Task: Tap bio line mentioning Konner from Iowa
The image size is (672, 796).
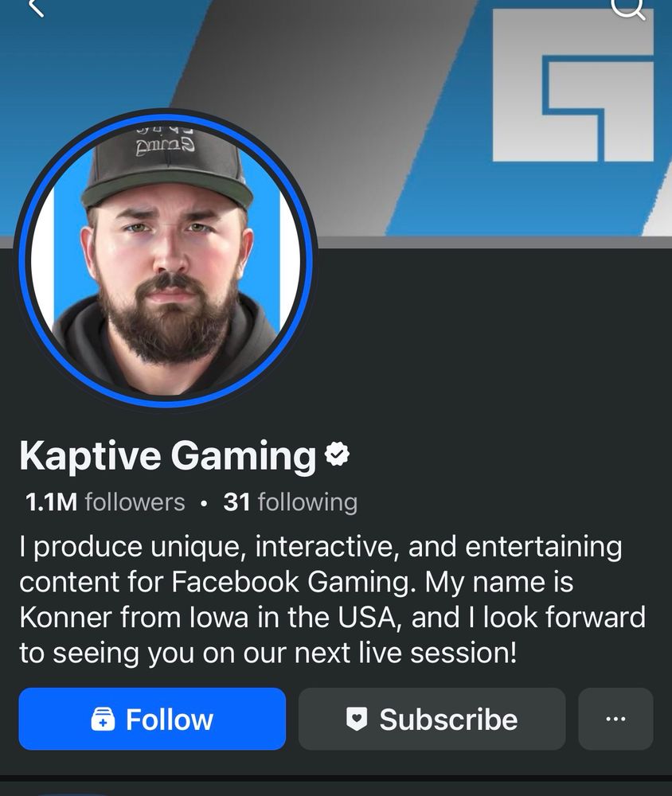Action: (x=332, y=618)
